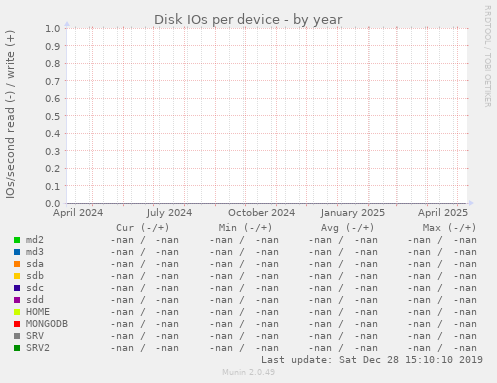Click inside the empty graph plot area
497x383 pixels.
pyautogui.click(x=267, y=116)
